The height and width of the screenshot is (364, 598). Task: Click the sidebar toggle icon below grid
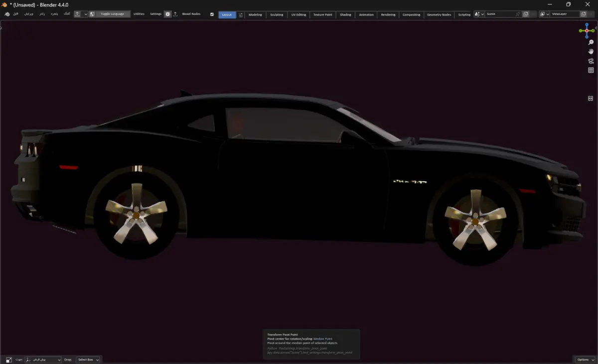pos(591,98)
